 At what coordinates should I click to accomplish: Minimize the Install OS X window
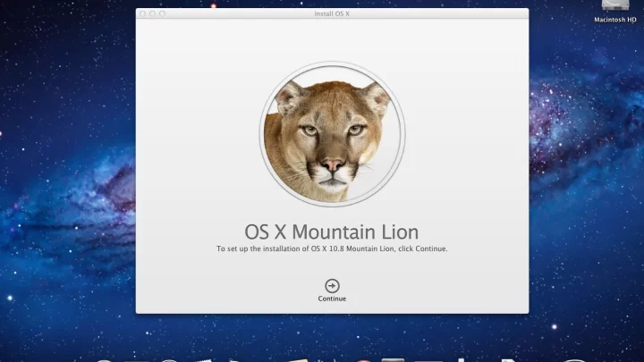pyautogui.click(x=153, y=13)
